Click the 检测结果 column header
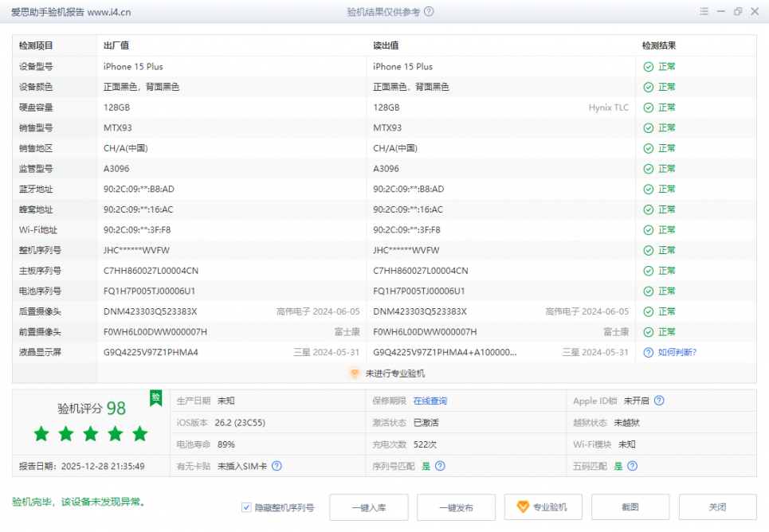The height and width of the screenshot is (532, 769). [659, 46]
